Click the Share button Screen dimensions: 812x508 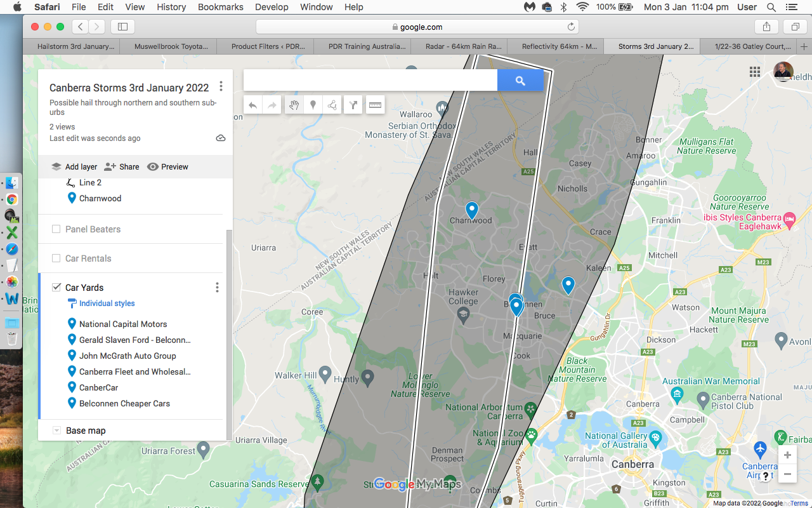[122, 167]
